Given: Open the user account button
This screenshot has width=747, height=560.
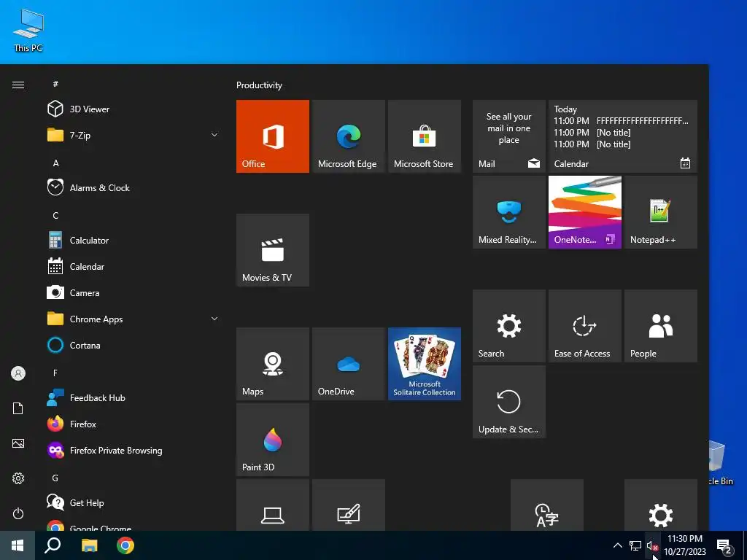Looking at the screenshot, I should click(x=18, y=373).
